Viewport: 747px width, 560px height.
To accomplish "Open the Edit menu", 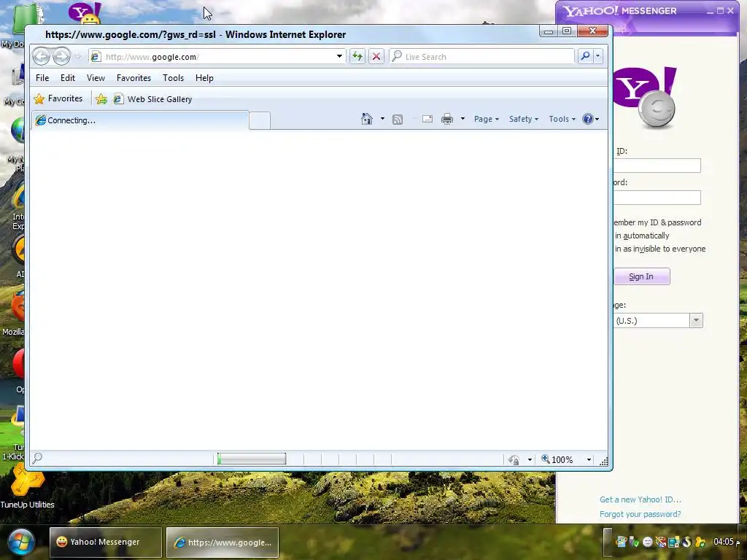I will point(68,77).
